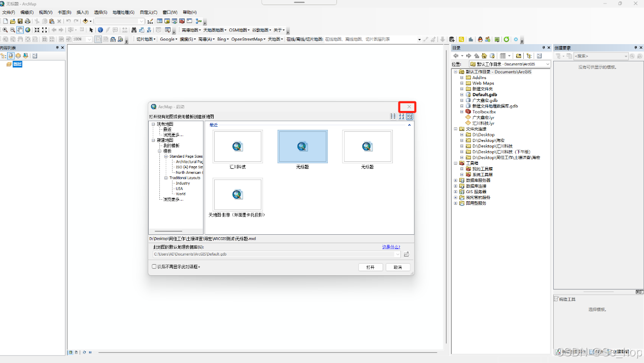Click the Add Data icon

click(85, 21)
